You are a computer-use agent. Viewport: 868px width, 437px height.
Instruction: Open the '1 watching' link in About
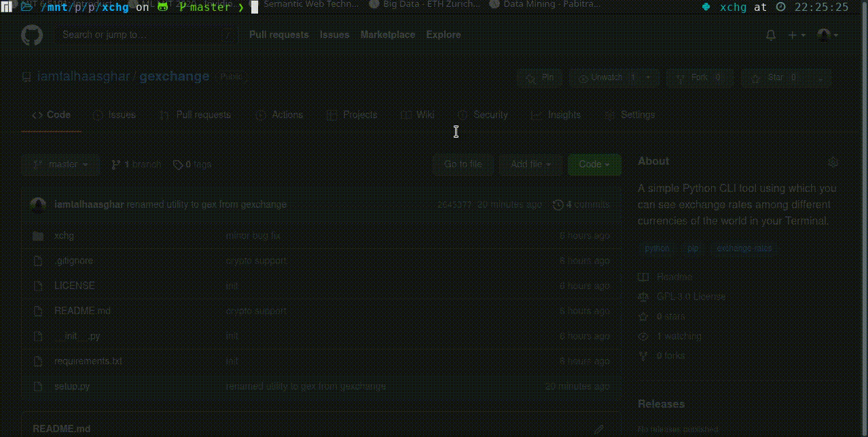pos(670,337)
